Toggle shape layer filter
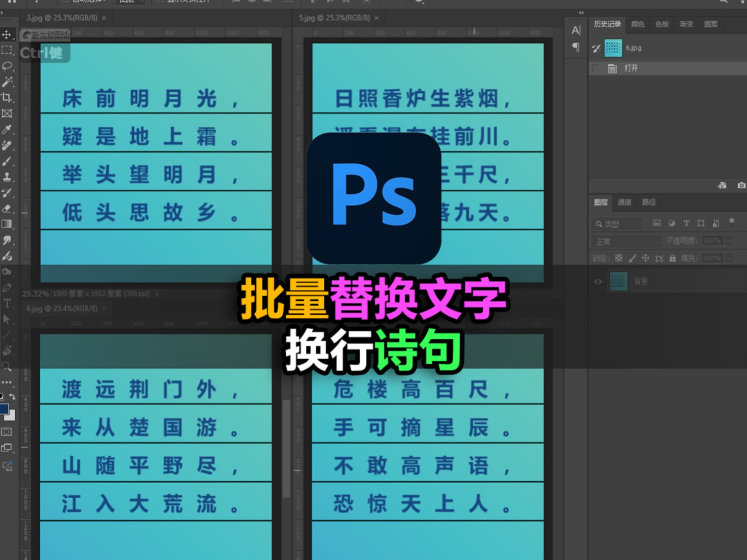The width and height of the screenshot is (747, 560). pos(701,223)
